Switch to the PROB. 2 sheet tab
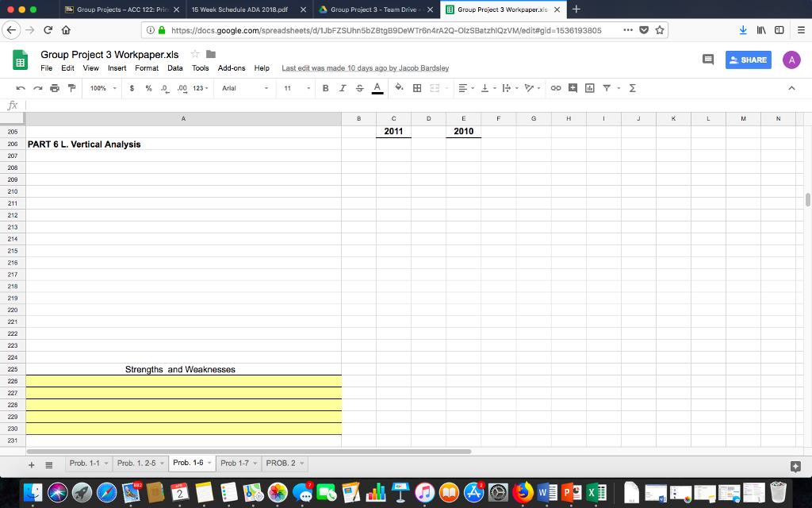The width and height of the screenshot is (812, 508). [282, 463]
